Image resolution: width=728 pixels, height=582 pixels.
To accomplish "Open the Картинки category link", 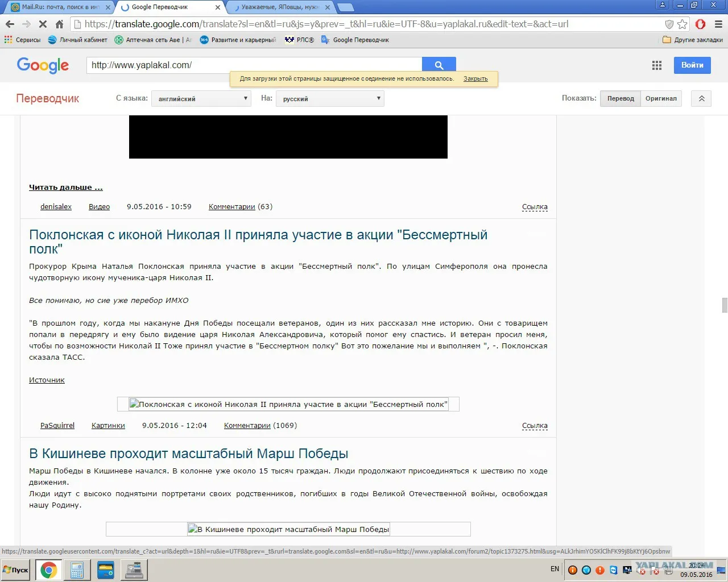I will (x=108, y=426).
